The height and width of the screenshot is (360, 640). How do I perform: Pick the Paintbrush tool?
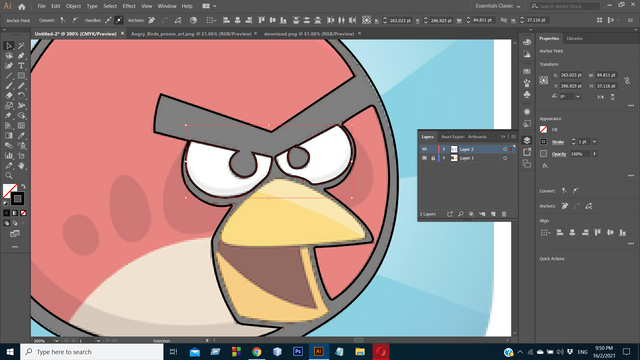click(x=9, y=86)
